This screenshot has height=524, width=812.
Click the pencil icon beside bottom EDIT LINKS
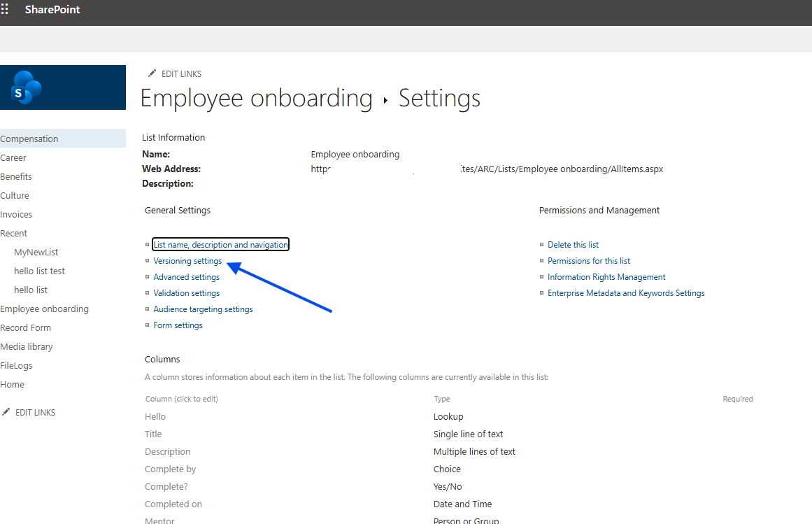6,412
